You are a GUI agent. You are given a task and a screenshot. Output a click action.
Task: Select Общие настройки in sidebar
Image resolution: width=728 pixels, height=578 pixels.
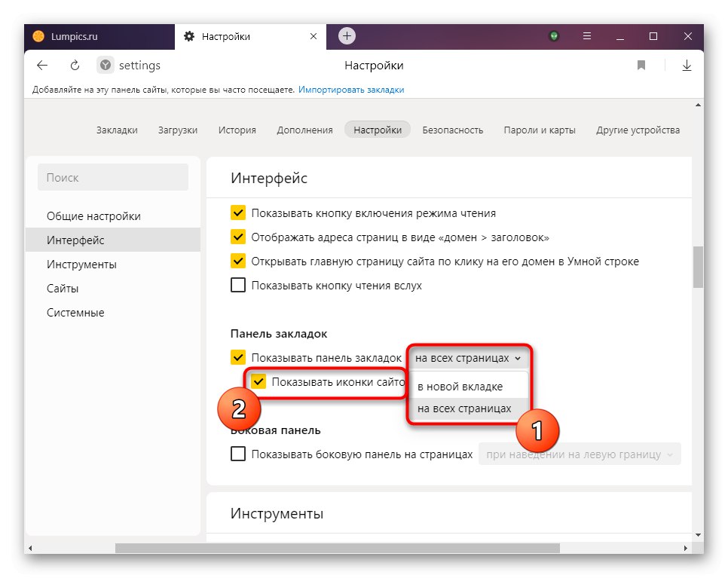click(113, 216)
